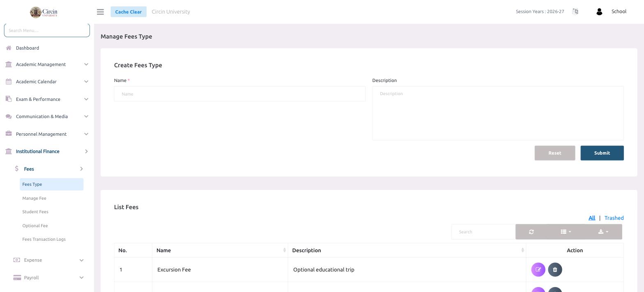Viewport: 644px width, 292px height.
Task: Open Fees Transaction Logs menu item
Action: 44,239
